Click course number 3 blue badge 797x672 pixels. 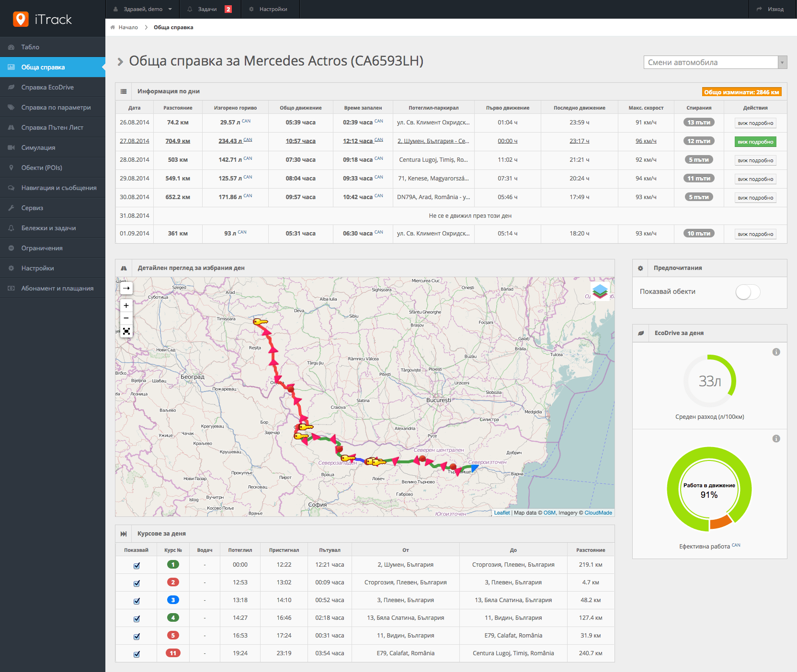coord(173,600)
